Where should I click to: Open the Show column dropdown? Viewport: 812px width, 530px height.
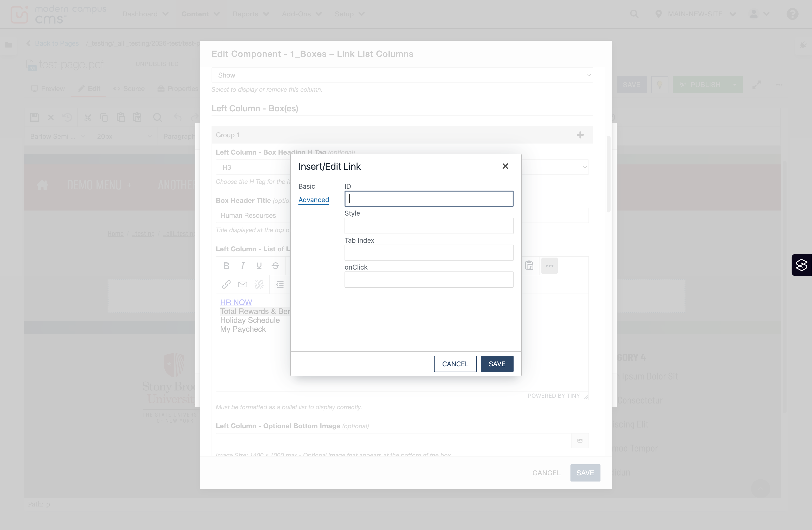tap(402, 75)
